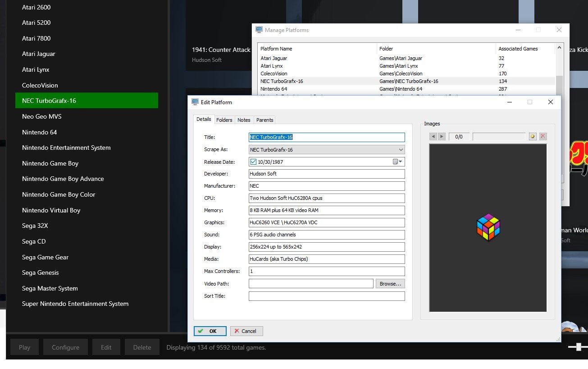Open the Release Date calendar picker

[397, 161]
